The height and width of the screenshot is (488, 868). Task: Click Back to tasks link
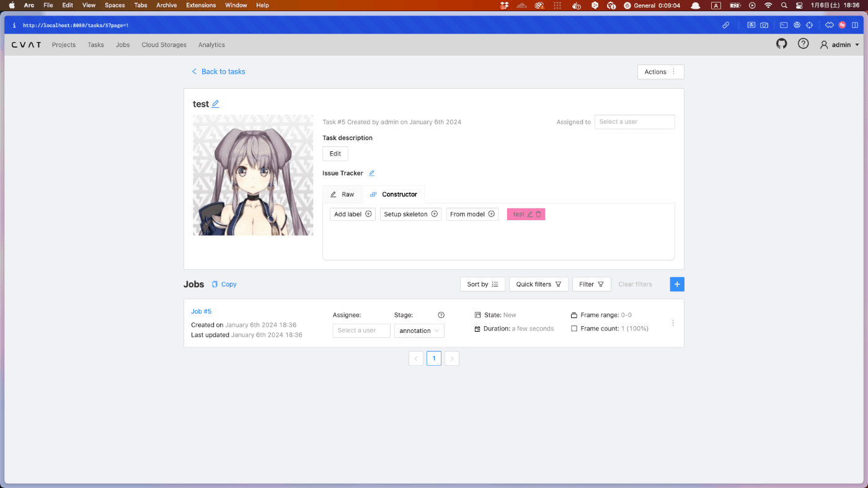218,72
